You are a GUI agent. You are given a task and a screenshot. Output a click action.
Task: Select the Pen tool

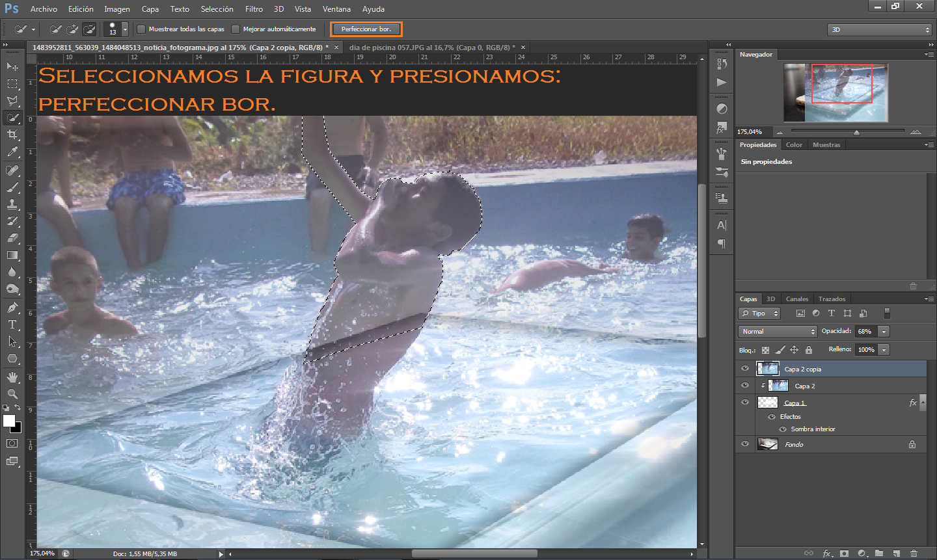click(12, 308)
